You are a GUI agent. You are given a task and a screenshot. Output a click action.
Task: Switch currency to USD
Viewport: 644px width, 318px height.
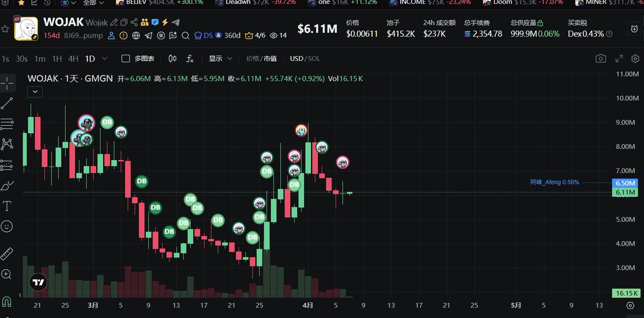pos(296,59)
